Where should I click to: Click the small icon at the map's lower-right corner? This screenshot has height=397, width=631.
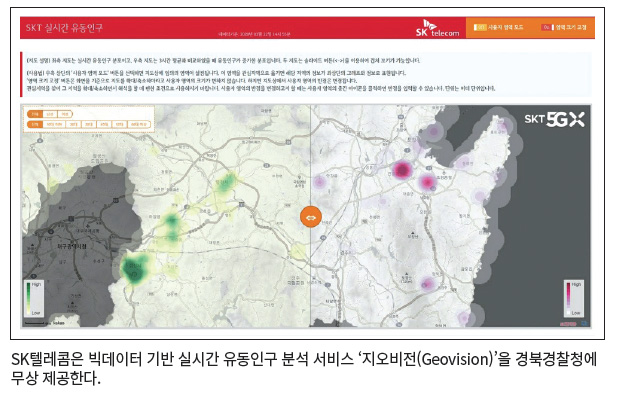click(x=584, y=323)
